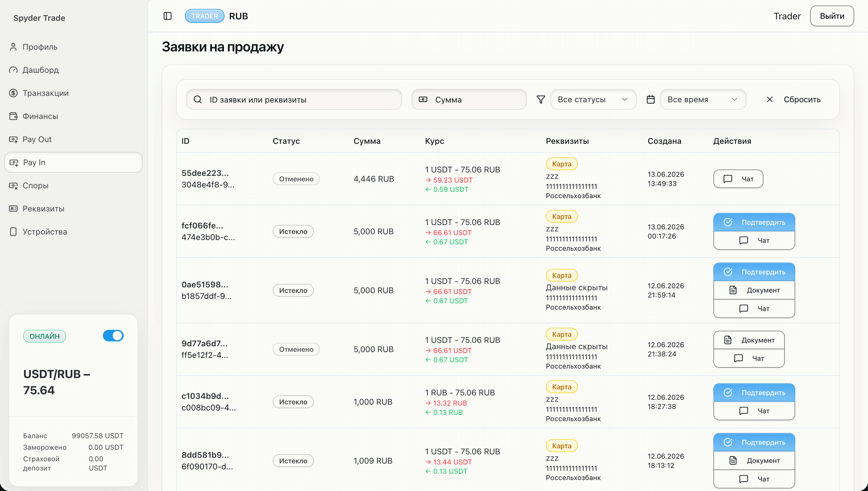Click the Финансы wallet icon

tap(13, 116)
